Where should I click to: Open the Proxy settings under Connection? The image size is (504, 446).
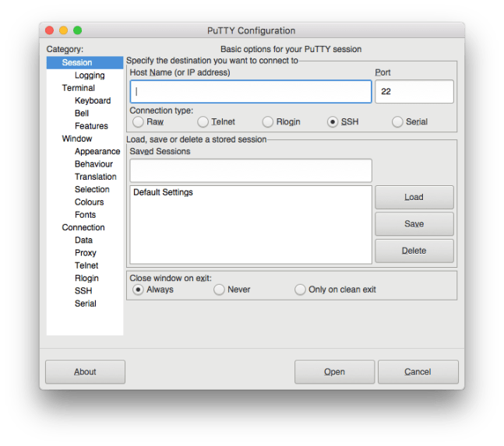pyautogui.click(x=86, y=253)
